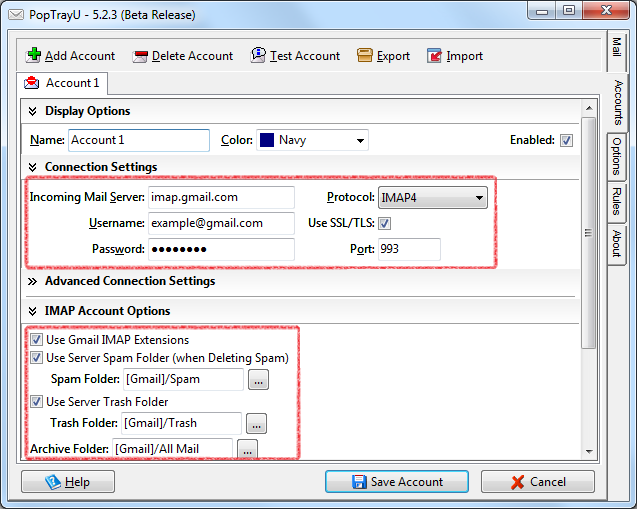Browse for Archive Folder with ellipsis button
637x509 pixels.
(247, 449)
